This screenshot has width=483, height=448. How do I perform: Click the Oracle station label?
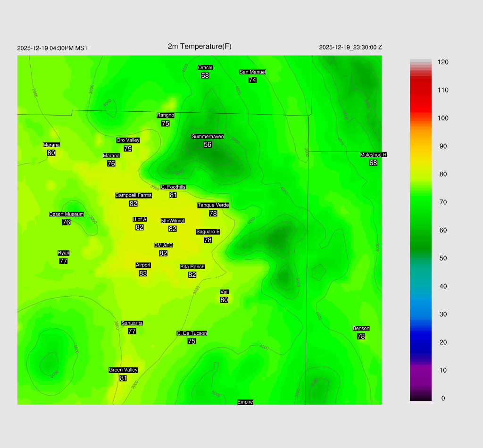click(x=205, y=68)
